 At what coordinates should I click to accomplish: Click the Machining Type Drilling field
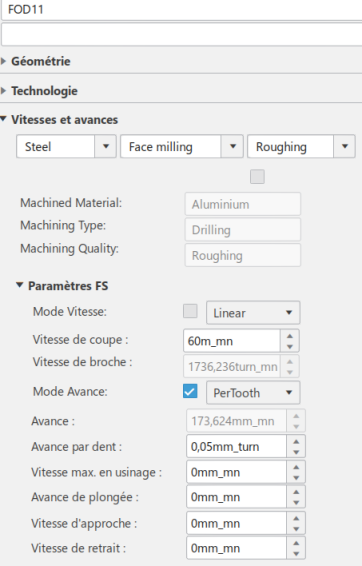(243, 230)
